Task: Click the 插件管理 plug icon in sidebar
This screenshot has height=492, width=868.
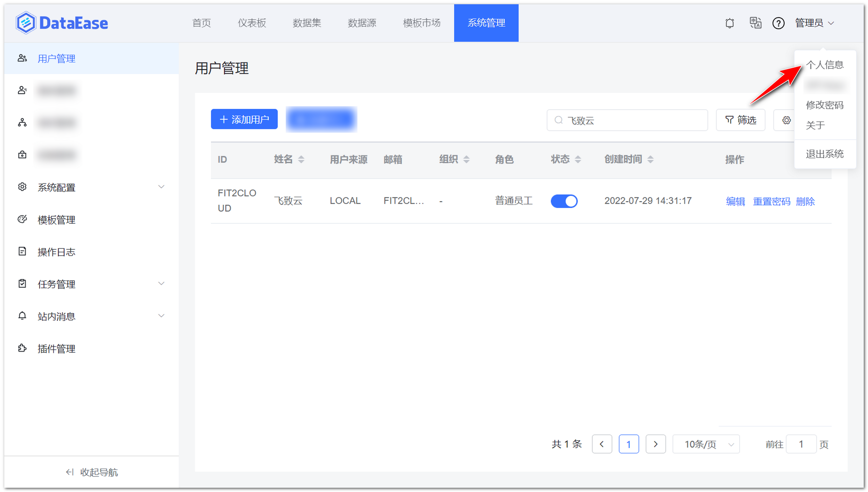Action: tap(22, 348)
